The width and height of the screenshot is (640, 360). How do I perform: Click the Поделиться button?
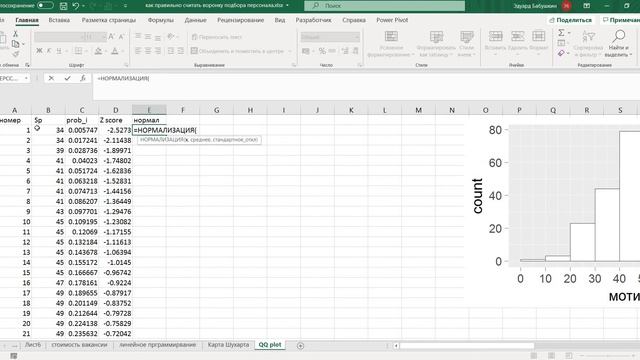pyautogui.click(x=571, y=20)
